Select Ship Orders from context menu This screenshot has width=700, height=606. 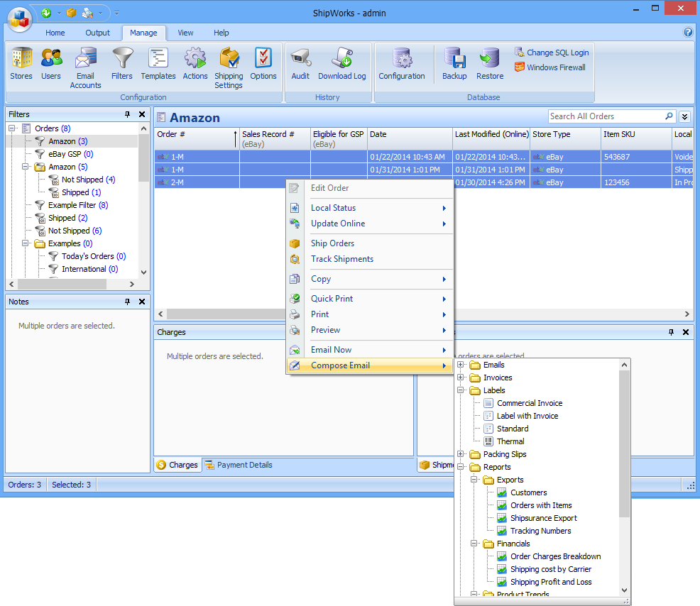[370, 243]
